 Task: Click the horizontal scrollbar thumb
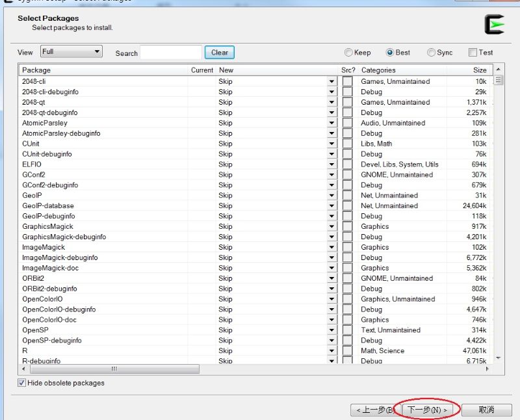(115, 369)
